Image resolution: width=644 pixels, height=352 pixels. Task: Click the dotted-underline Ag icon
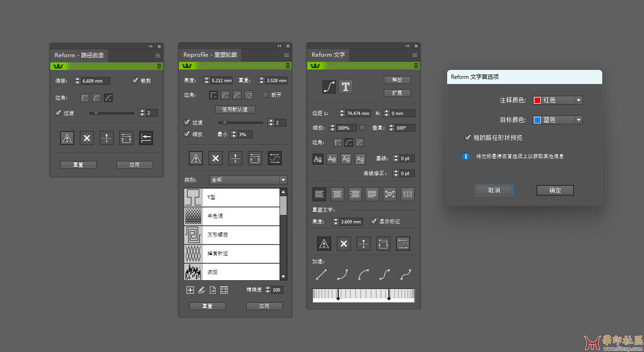[x=360, y=159]
